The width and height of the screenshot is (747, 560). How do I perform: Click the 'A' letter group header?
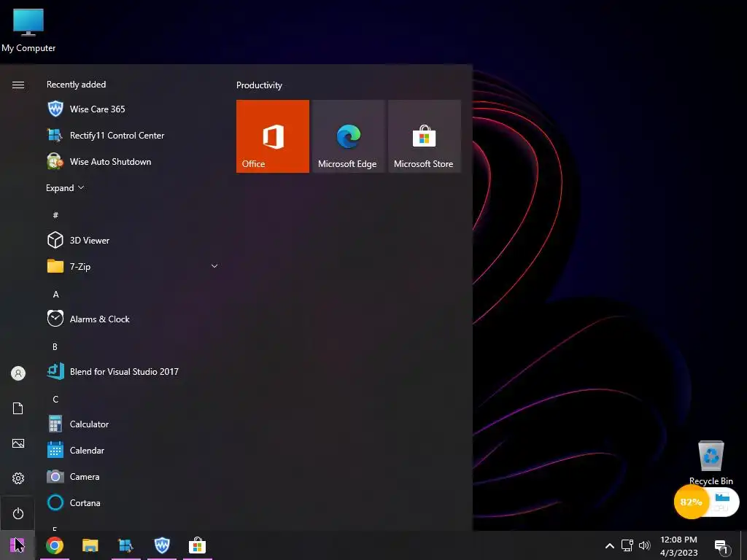tap(55, 295)
